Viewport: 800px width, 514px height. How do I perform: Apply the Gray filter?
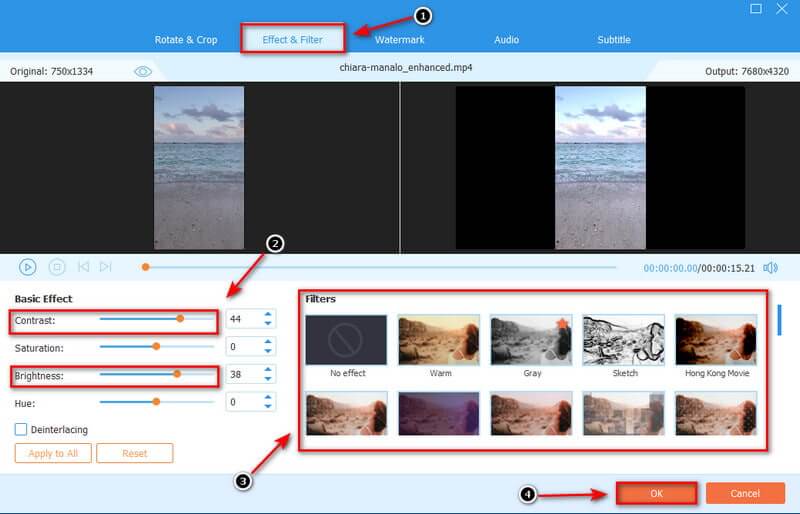(x=531, y=339)
